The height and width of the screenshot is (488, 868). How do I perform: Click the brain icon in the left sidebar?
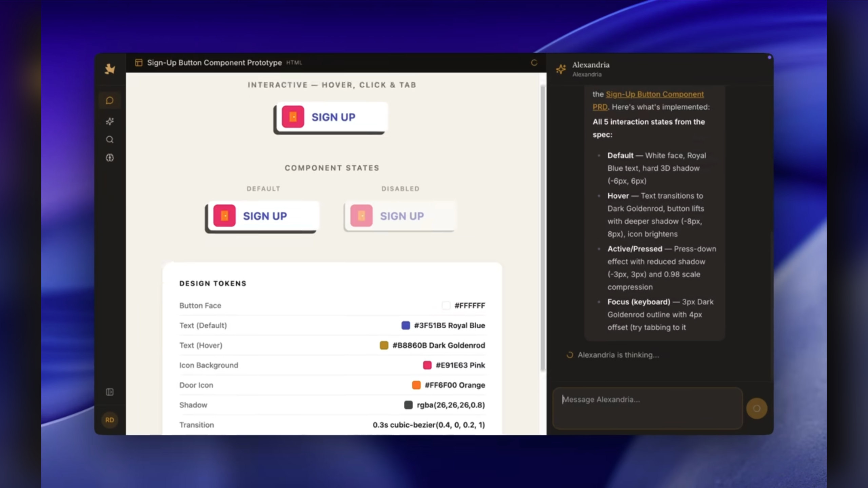click(x=110, y=158)
